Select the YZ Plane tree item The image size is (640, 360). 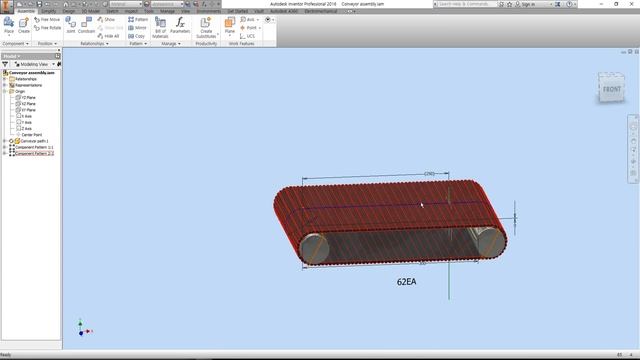[26, 98]
